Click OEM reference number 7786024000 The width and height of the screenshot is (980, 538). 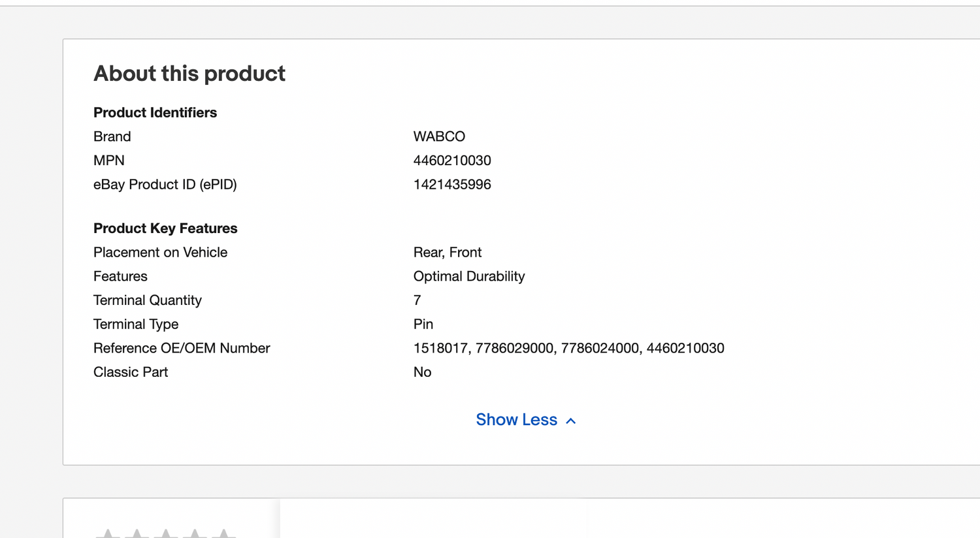coord(600,349)
